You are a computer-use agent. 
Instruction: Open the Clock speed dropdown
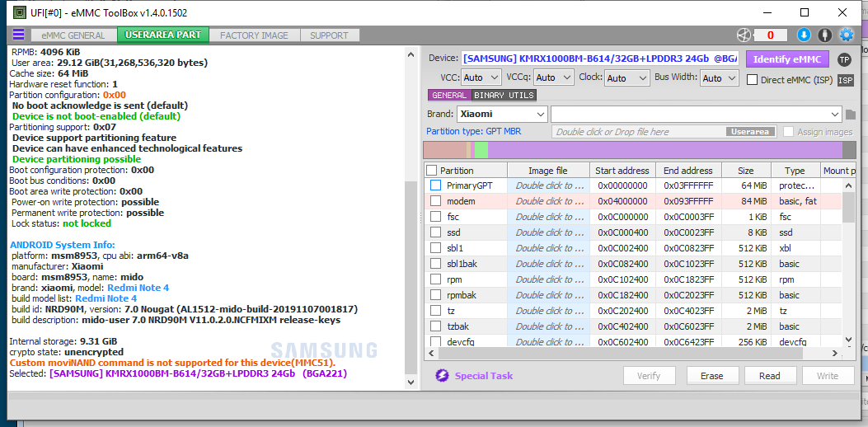(626, 78)
